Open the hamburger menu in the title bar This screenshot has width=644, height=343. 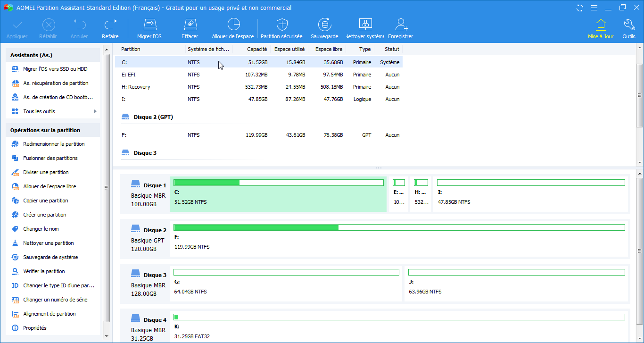tap(594, 8)
